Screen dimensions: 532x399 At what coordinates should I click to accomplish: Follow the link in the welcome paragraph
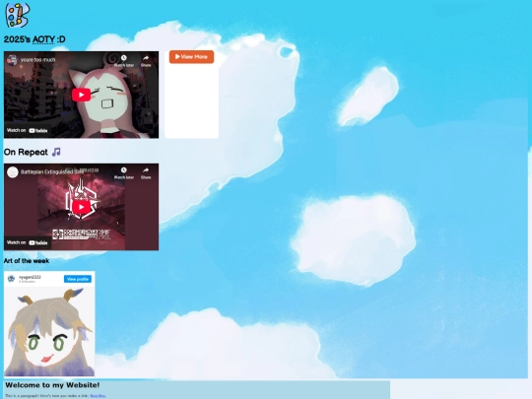tap(98, 396)
